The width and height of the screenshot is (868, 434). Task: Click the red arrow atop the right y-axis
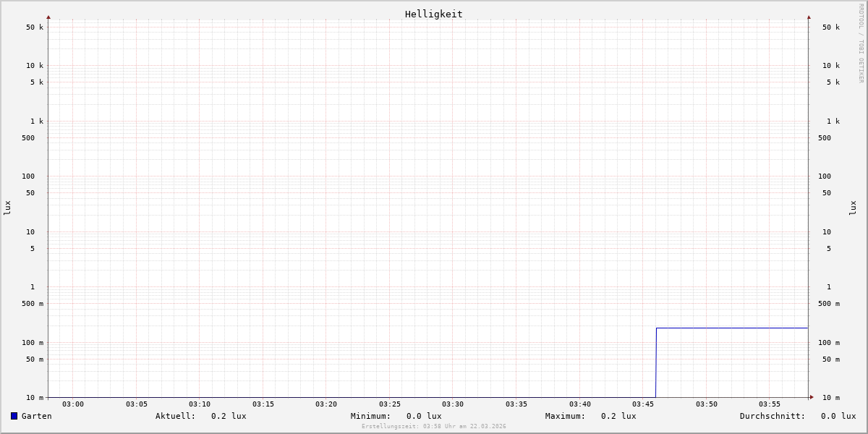pos(809,17)
